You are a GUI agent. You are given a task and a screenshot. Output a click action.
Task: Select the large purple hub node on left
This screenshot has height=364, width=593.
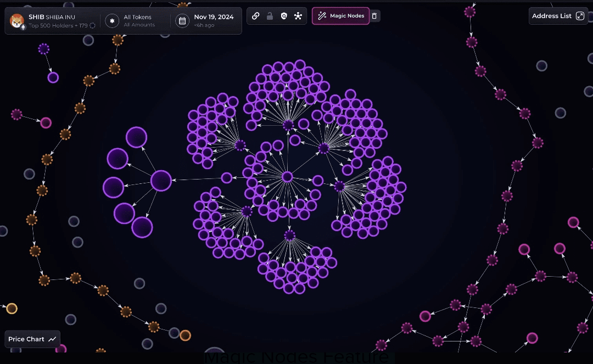click(x=161, y=181)
